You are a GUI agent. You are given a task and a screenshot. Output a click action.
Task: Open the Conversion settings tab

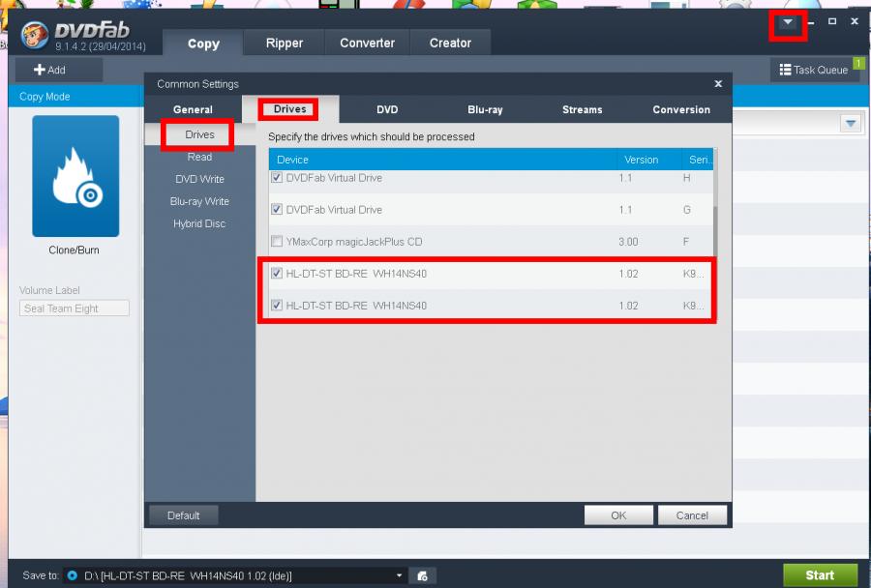[681, 109]
